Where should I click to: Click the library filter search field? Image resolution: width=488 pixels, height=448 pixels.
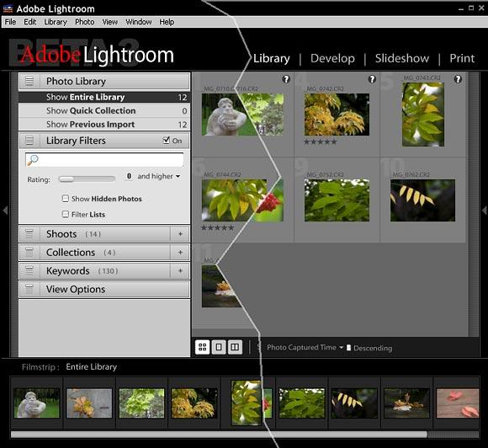pyautogui.click(x=104, y=160)
